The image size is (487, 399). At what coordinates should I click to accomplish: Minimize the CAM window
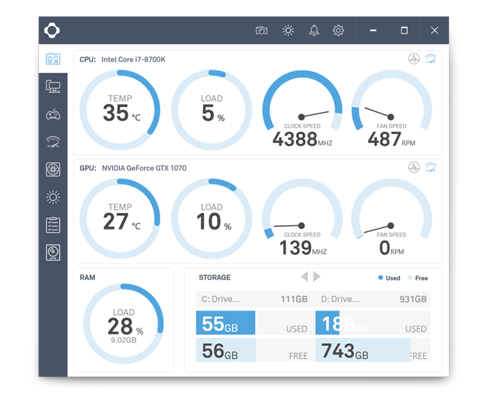coord(373,31)
